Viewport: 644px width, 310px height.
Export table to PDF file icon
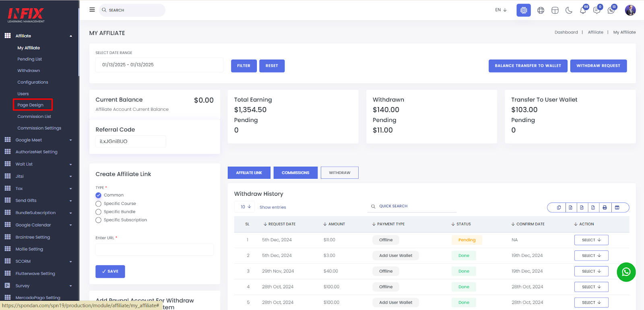pyautogui.click(x=593, y=208)
